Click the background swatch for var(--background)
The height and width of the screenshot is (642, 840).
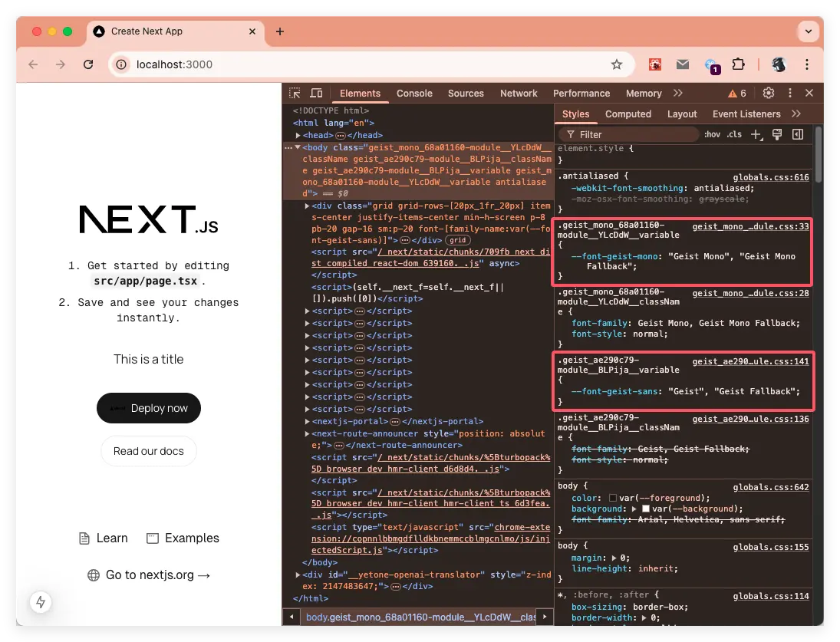tap(646, 509)
